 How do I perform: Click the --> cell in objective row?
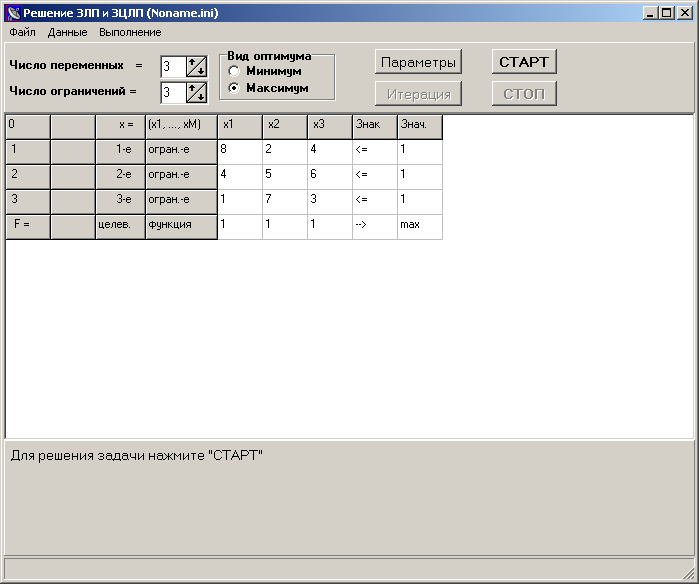pos(375,226)
